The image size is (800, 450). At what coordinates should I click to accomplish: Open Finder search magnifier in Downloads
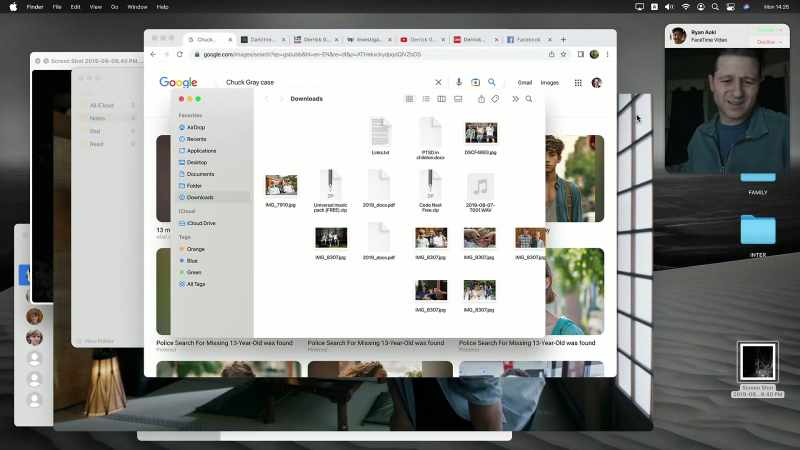coord(529,99)
